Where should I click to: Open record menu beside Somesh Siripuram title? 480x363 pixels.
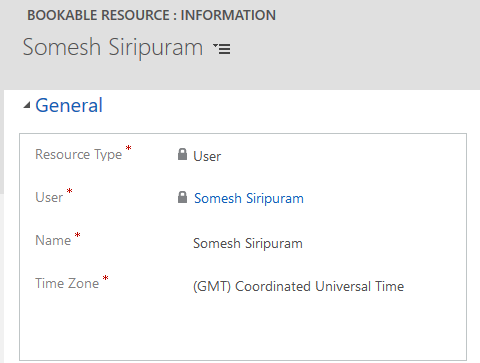click(x=222, y=49)
